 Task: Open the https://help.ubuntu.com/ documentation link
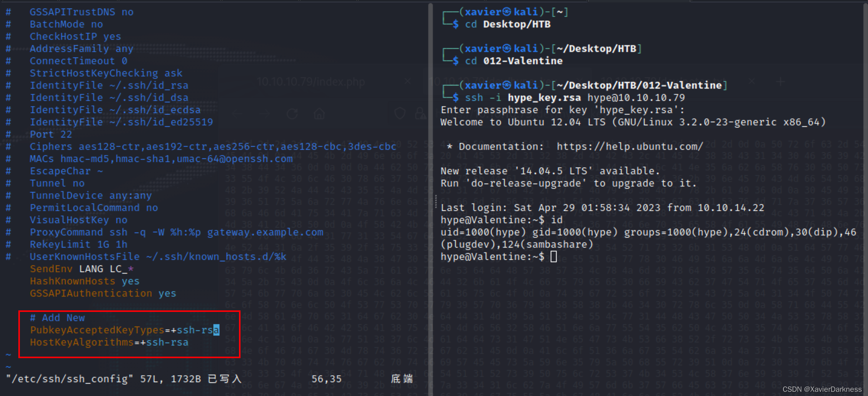[x=630, y=146]
